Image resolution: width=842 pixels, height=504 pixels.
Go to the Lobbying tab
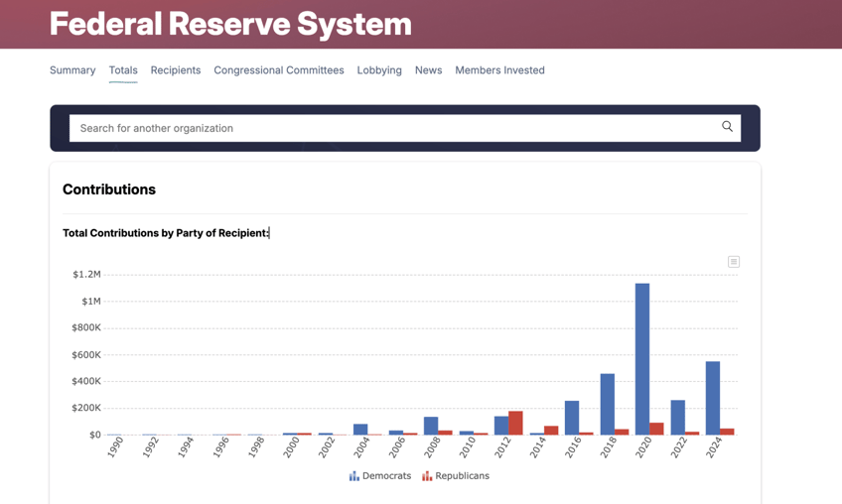click(x=379, y=70)
